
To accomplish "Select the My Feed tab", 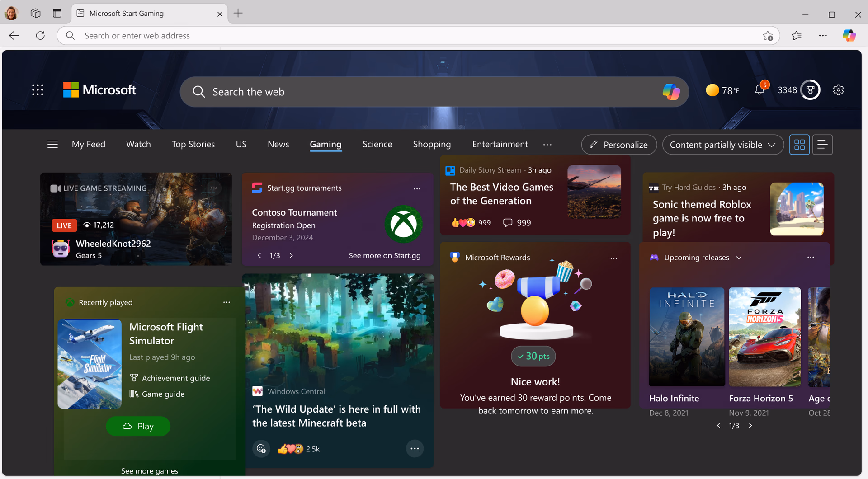I will pos(89,145).
